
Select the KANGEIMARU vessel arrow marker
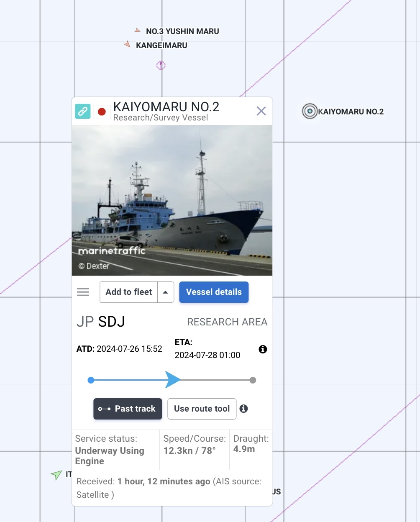tap(127, 44)
